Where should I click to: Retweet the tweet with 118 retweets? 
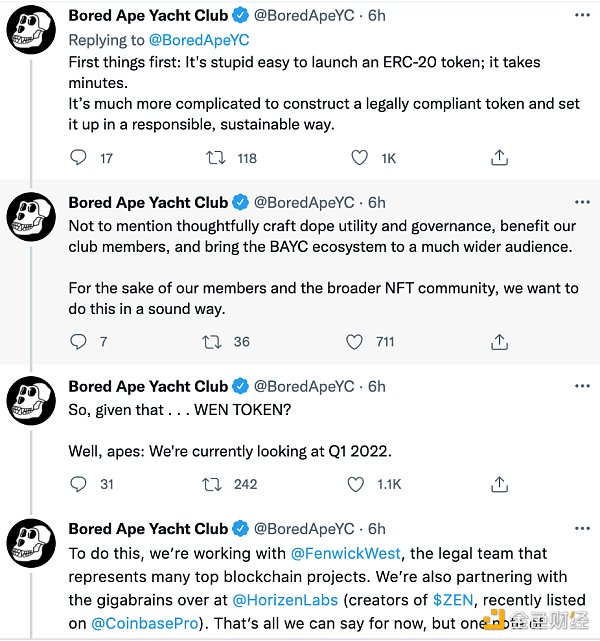(214, 157)
